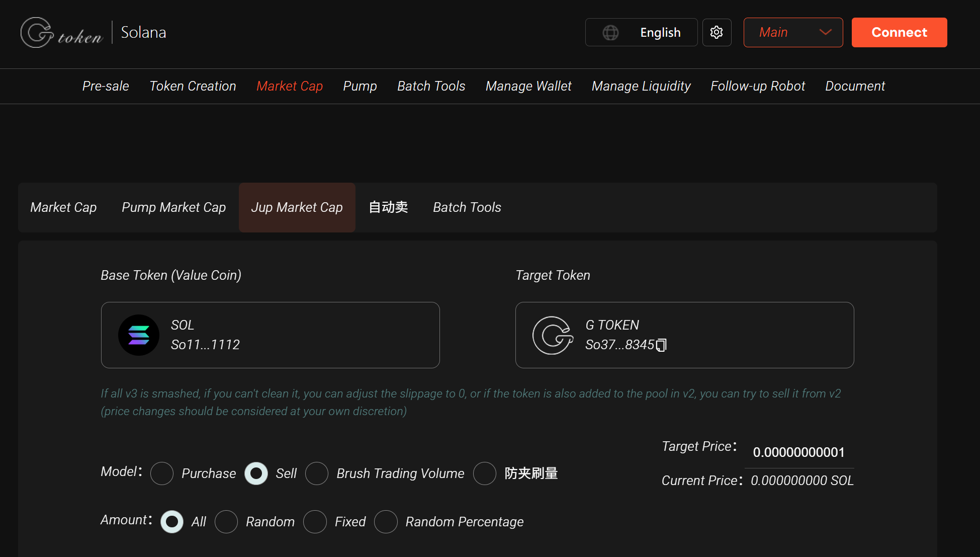This screenshot has height=557, width=980.
Task: Open the English language selector
Action: [x=641, y=33]
